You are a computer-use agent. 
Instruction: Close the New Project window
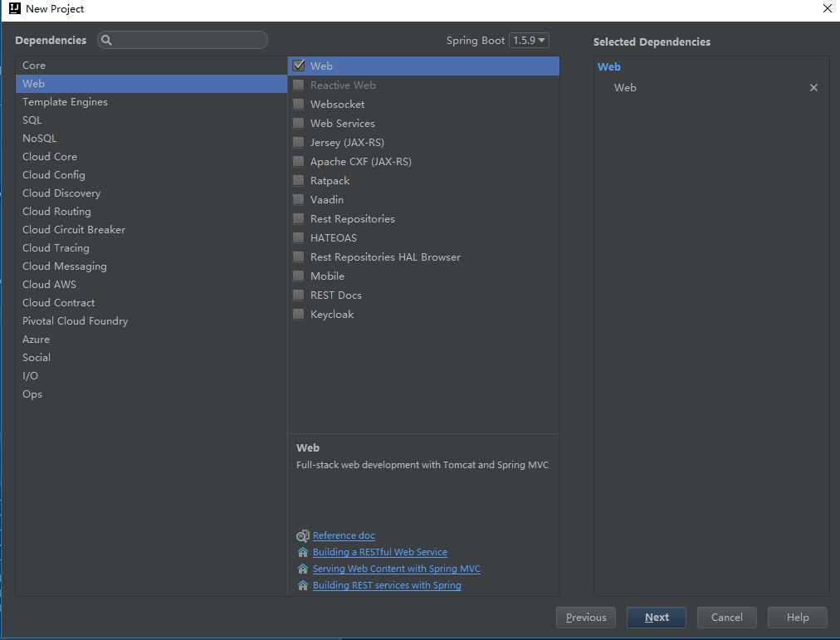click(x=828, y=8)
